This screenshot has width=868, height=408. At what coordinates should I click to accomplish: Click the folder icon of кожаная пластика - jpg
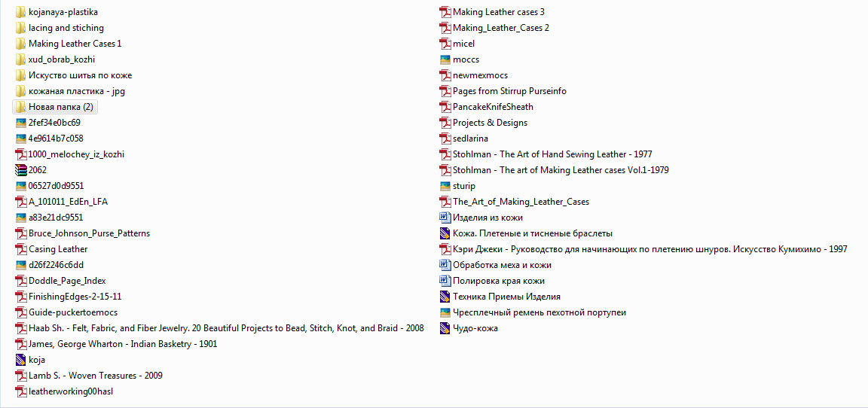click(x=20, y=90)
